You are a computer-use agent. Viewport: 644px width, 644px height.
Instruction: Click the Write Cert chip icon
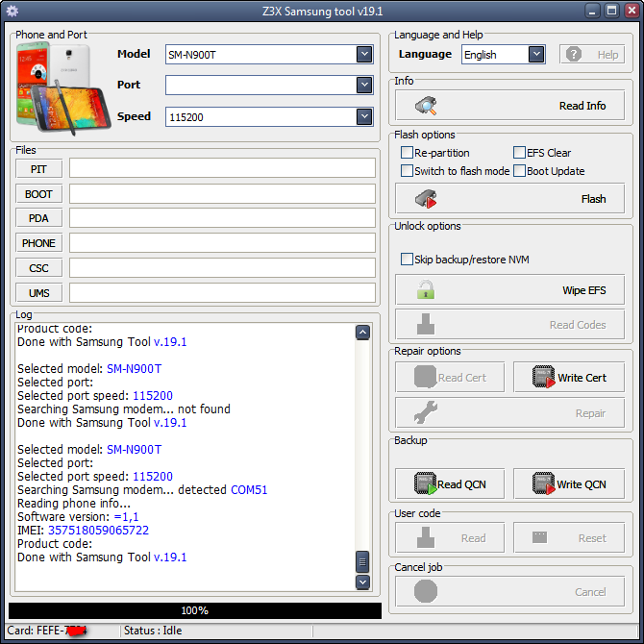543,377
